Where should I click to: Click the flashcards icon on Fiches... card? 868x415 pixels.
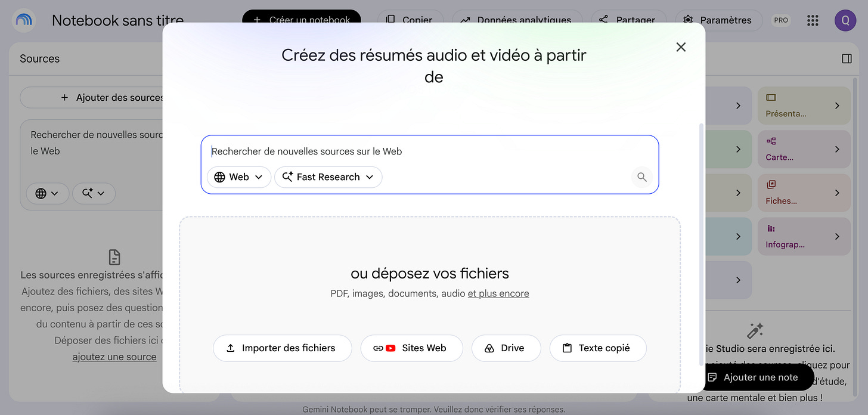pyautogui.click(x=771, y=185)
